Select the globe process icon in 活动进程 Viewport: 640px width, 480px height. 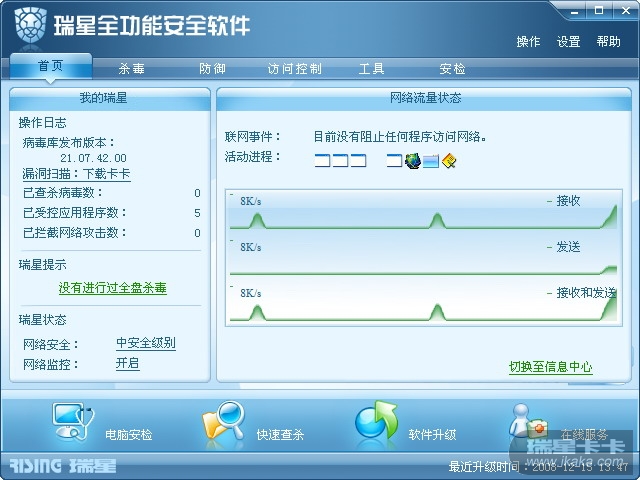click(x=413, y=161)
